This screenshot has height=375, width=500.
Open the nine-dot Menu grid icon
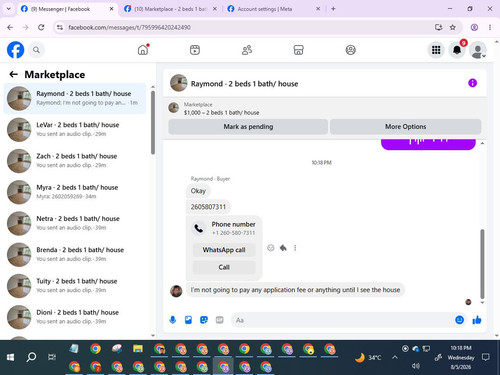coord(436,50)
